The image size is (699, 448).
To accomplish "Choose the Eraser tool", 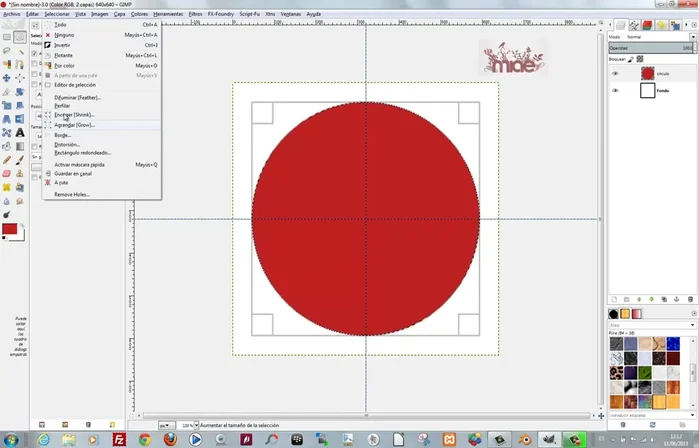I will point(7,173).
